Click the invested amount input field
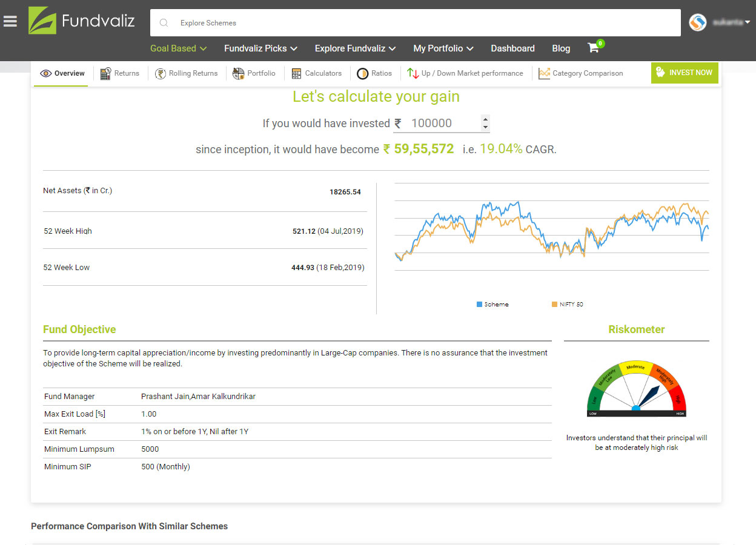The height and width of the screenshot is (545, 756). pos(442,124)
